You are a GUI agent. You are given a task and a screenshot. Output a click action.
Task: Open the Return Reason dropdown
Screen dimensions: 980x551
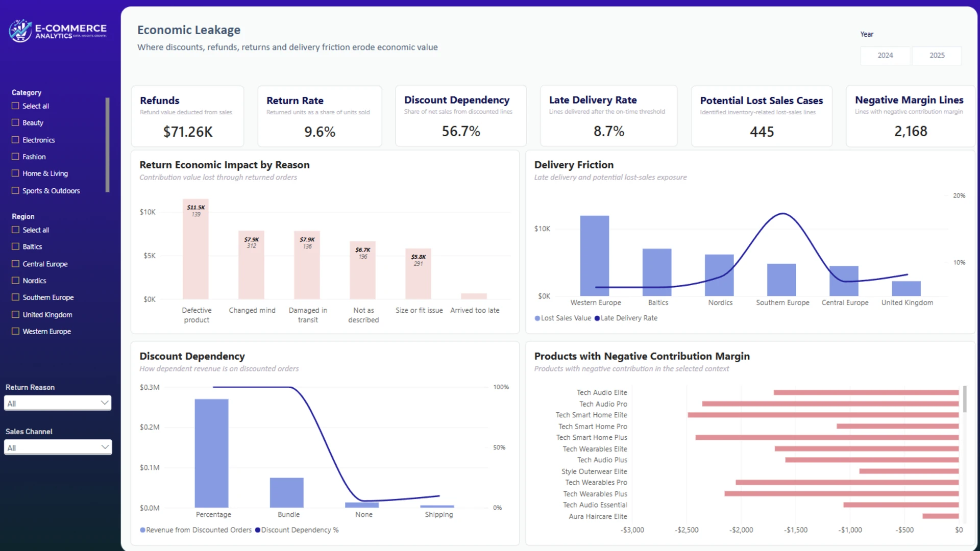pos(58,403)
